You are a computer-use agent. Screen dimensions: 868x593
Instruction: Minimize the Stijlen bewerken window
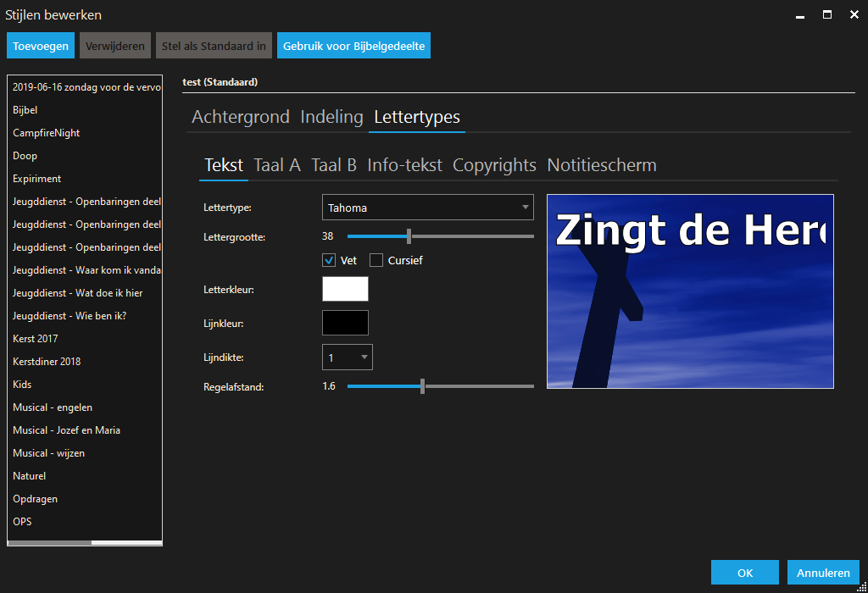tap(800, 15)
